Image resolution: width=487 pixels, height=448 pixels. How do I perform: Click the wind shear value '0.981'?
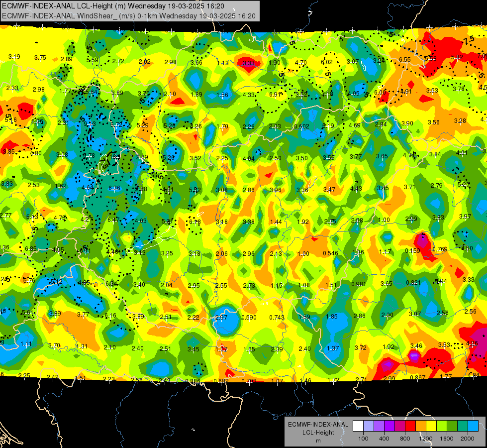click(359, 284)
